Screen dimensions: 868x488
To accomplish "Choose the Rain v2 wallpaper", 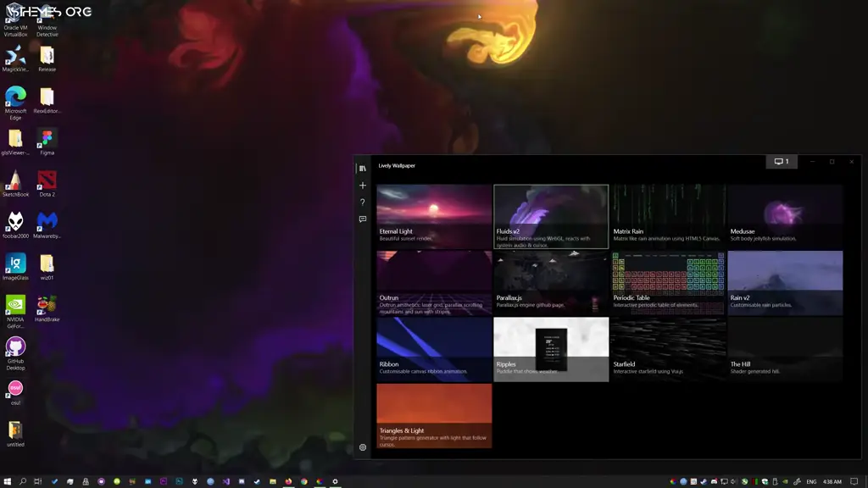I will pyautogui.click(x=786, y=282).
